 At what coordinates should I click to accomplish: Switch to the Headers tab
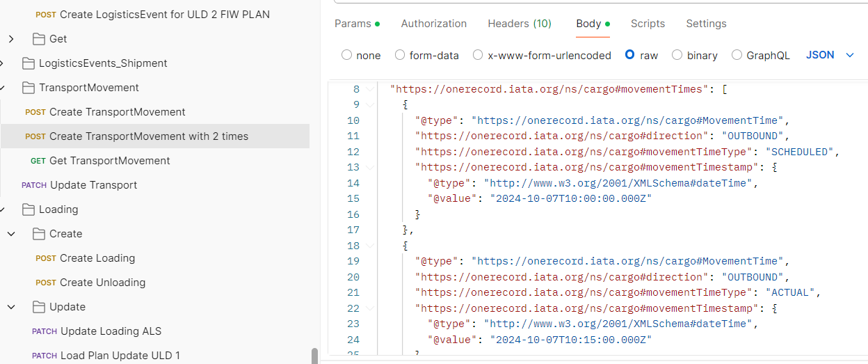[x=519, y=24]
